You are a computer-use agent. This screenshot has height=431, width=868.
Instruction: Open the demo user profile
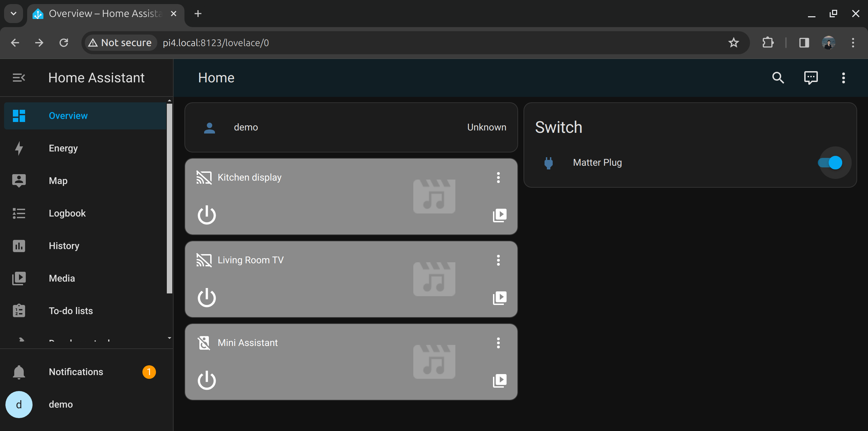tap(61, 405)
